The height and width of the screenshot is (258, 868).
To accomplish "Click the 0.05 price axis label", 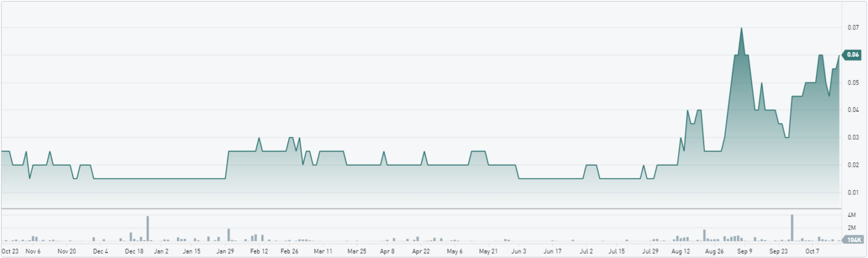I will [x=853, y=83].
